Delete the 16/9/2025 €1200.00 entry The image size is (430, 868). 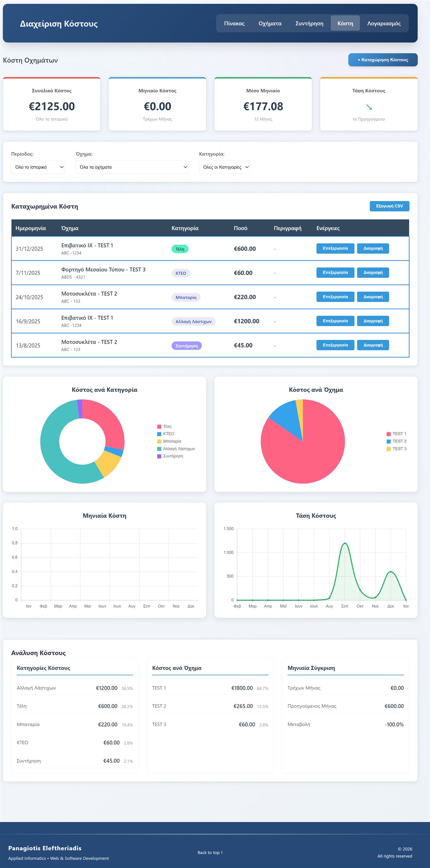pos(373,321)
